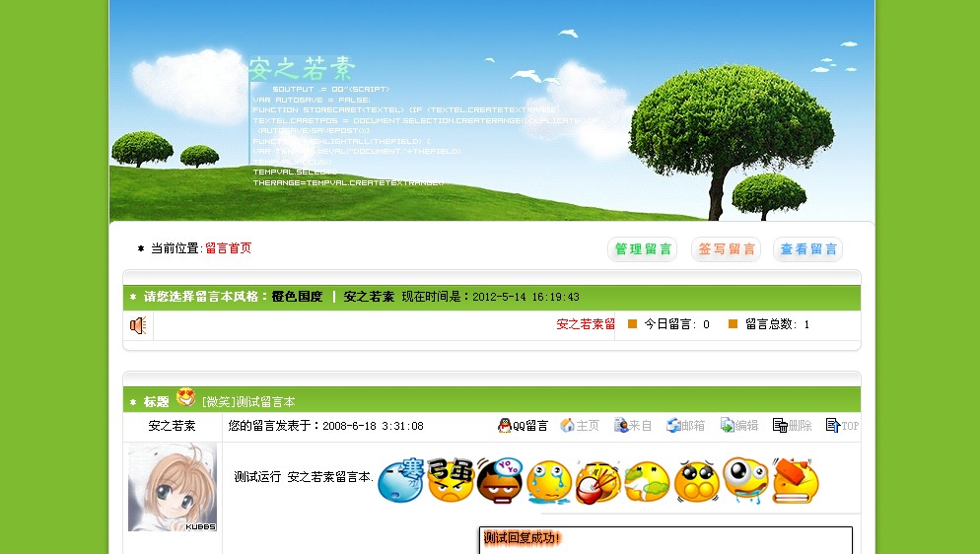Click the 安之若素 author name cell

click(173, 426)
